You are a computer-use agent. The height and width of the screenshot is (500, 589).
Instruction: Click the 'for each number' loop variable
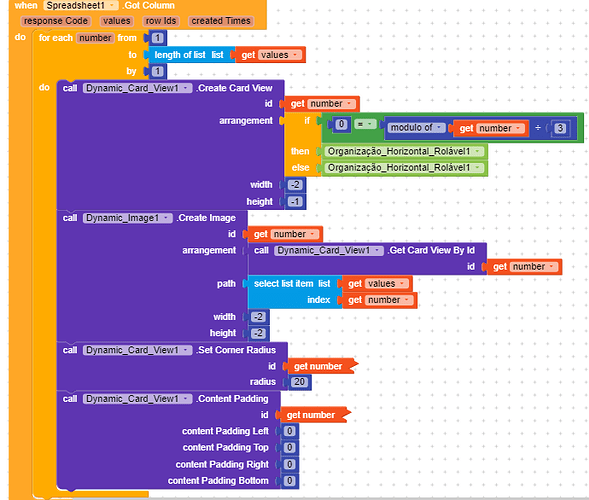95,38
